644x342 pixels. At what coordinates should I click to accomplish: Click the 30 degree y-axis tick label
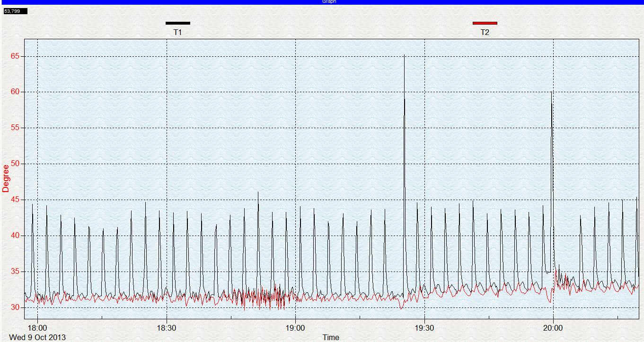(16, 307)
